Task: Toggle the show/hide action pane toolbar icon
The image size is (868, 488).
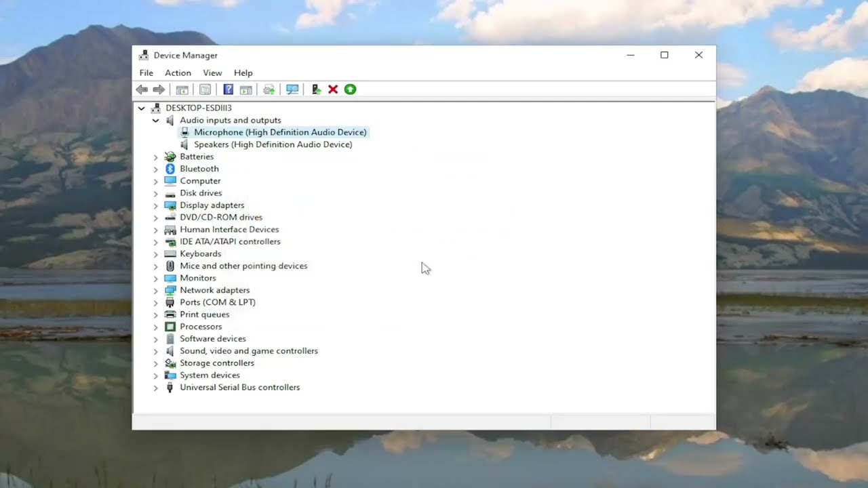Action: click(246, 89)
